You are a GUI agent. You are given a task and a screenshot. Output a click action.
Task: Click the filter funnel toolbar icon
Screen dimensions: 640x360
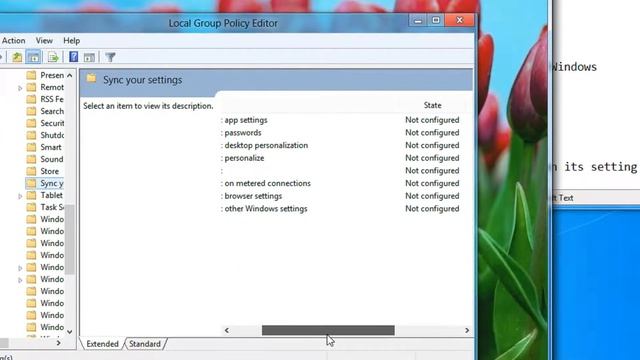coord(110,57)
